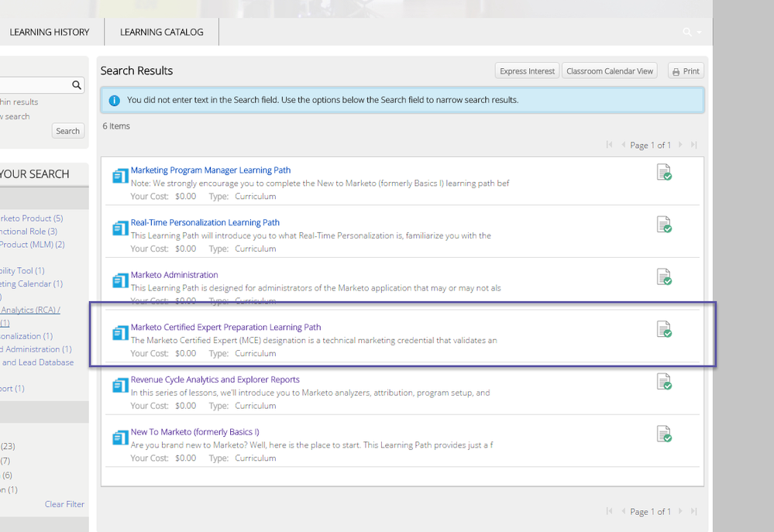Click the curriculum icon beside Marketo Administration

pyautogui.click(x=120, y=280)
